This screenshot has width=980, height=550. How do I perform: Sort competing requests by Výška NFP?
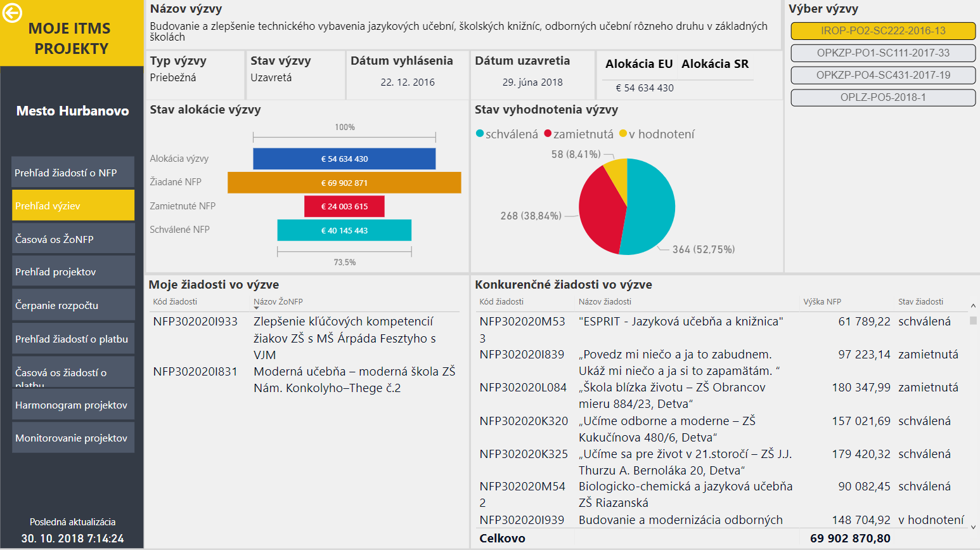pos(822,301)
